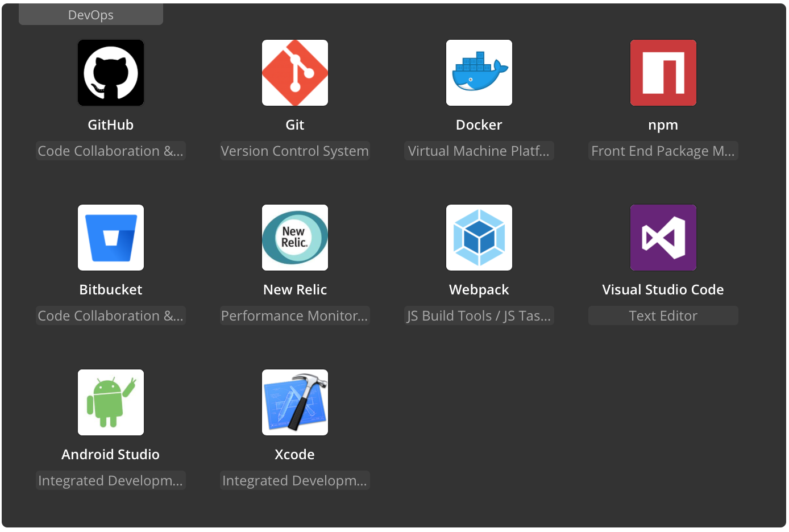This screenshot has width=789, height=532.
Task: Click the Visual Studio Code name label
Action: pyautogui.click(x=663, y=290)
